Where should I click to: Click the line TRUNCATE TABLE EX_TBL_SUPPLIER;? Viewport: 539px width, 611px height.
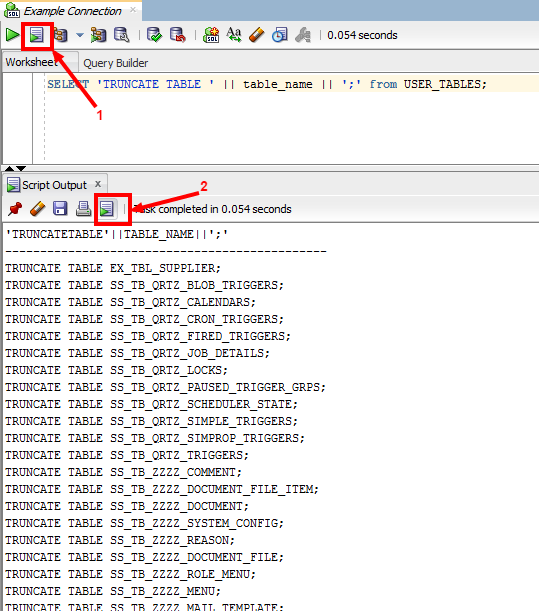coord(113,268)
